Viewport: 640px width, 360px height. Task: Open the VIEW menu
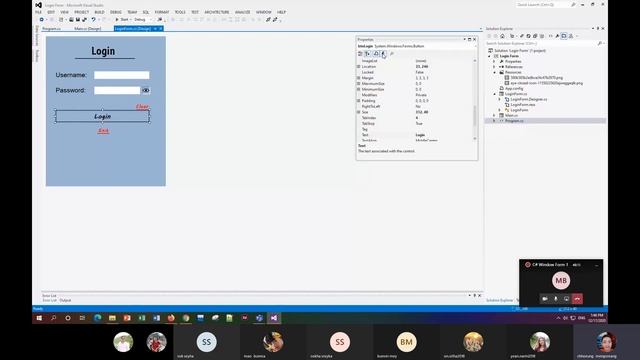tap(64, 12)
